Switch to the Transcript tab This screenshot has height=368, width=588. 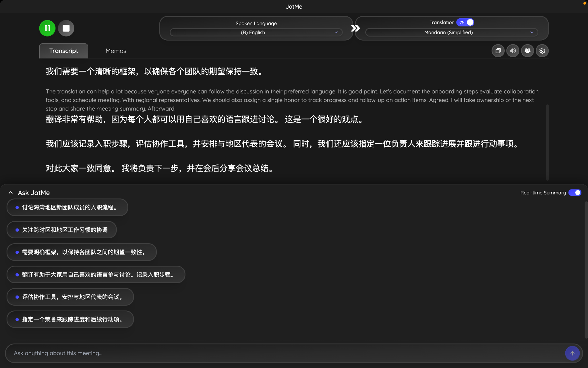click(63, 51)
